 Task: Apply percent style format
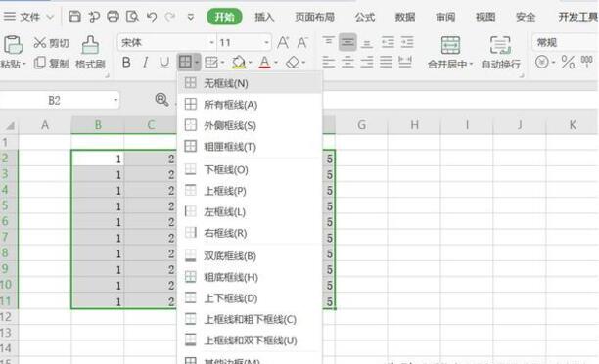click(x=568, y=62)
